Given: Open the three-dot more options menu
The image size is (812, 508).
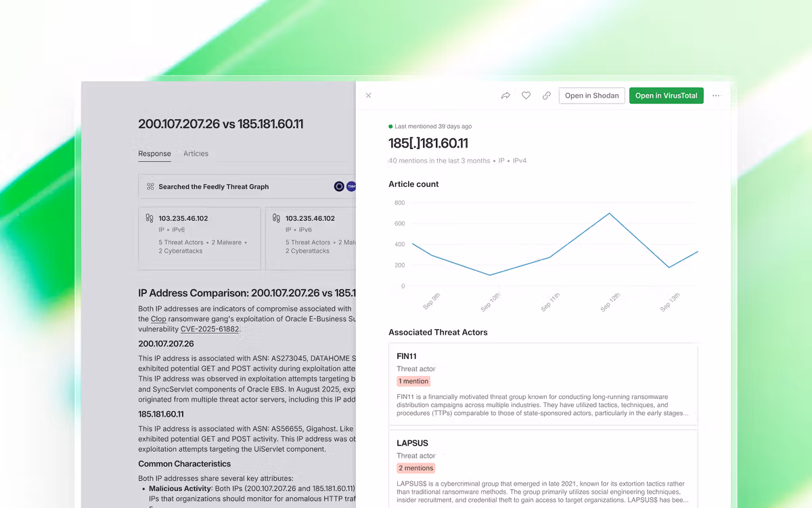Looking at the screenshot, I should pyautogui.click(x=717, y=96).
